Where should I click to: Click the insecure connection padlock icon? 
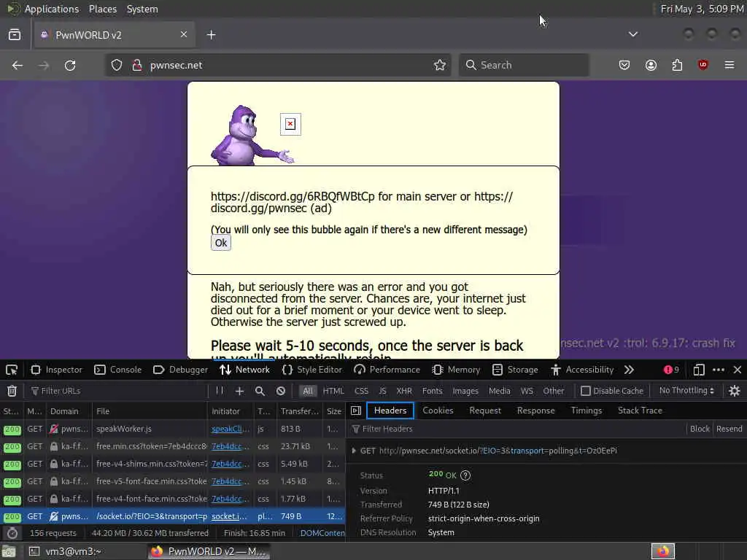136,65
